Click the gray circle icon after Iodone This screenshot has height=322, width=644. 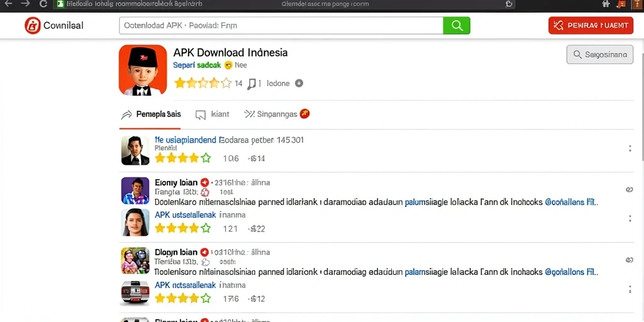(x=299, y=84)
